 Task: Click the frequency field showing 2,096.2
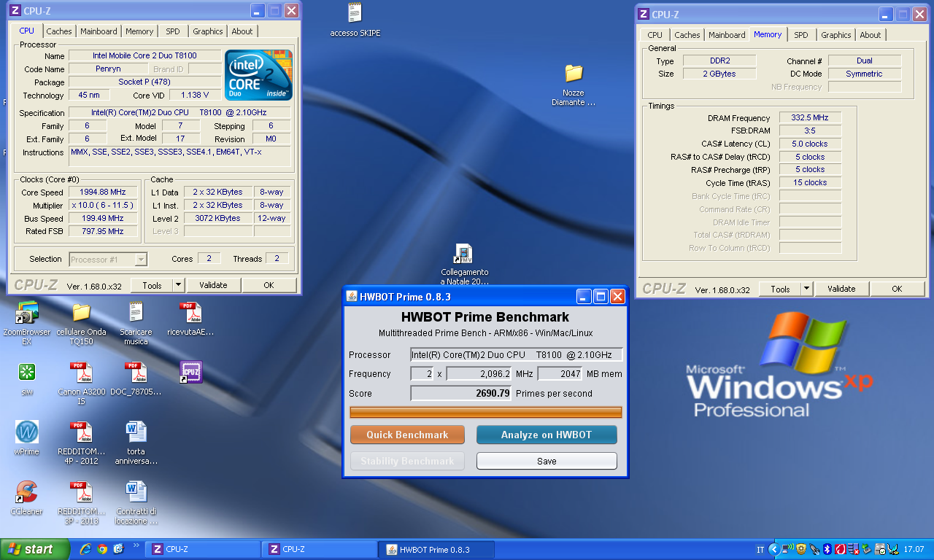479,374
